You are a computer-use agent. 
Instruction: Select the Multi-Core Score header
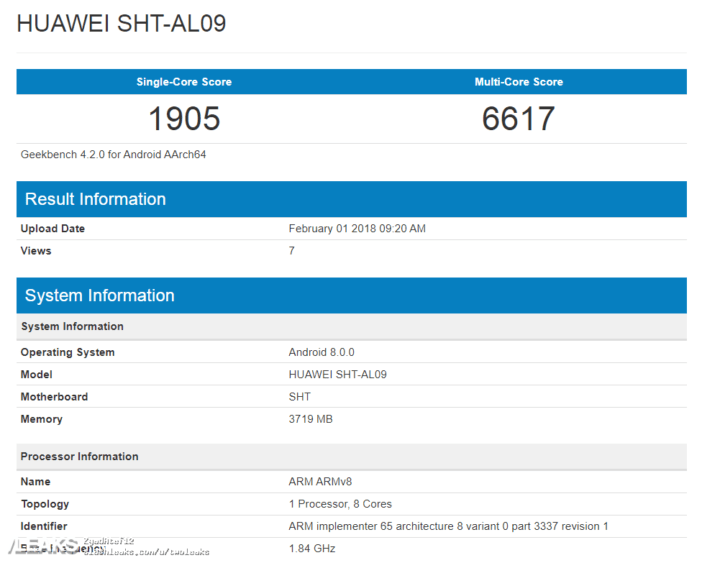[519, 82]
